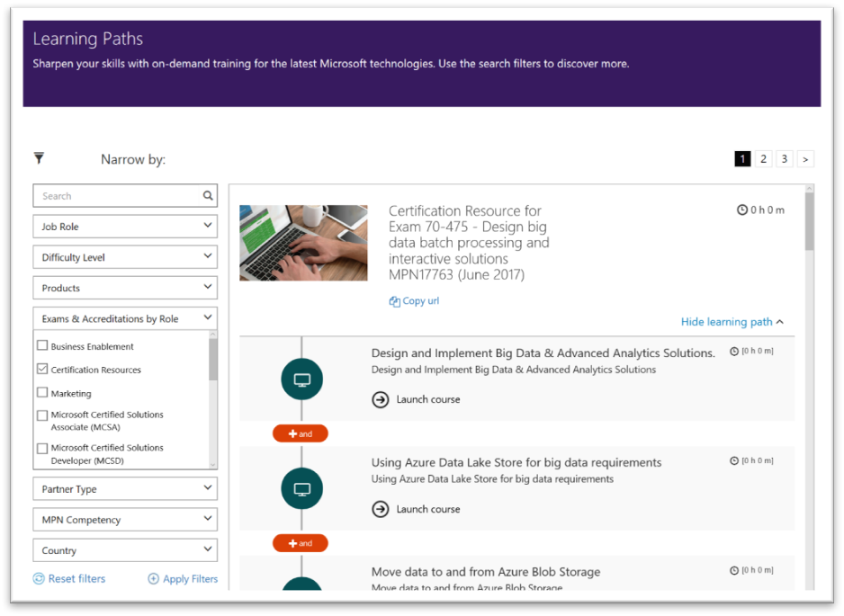The height and width of the screenshot is (616, 844).
Task: Click monitor icon for Azure Data Lake Store course
Action: (x=302, y=489)
